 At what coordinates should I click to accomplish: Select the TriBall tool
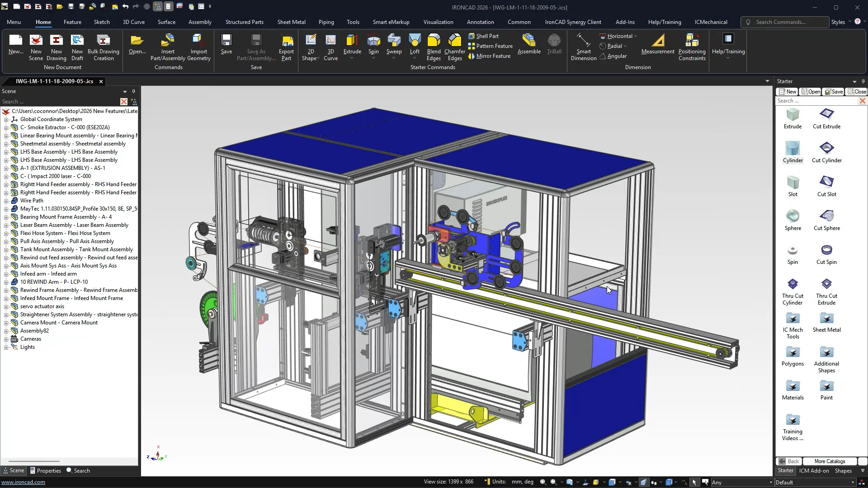(x=554, y=45)
